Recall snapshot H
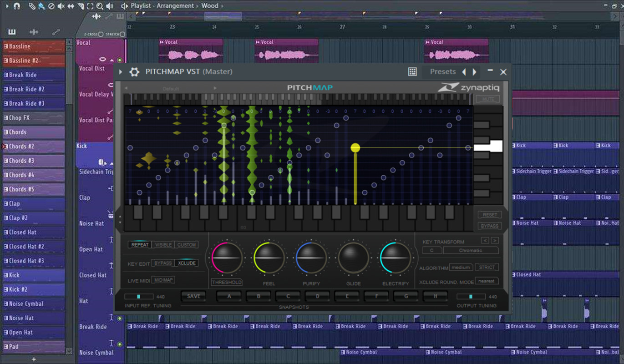Image resolution: width=624 pixels, height=364 pixels. [435, 296]
